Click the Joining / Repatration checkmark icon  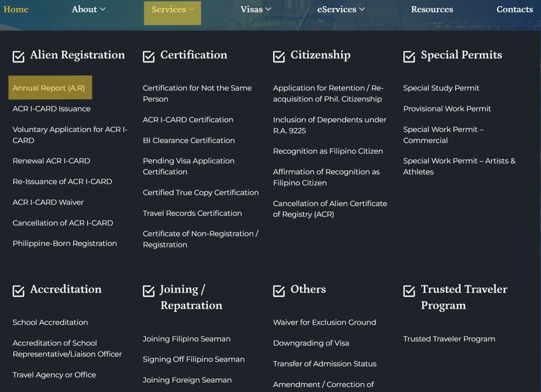(x=149, y=291)
